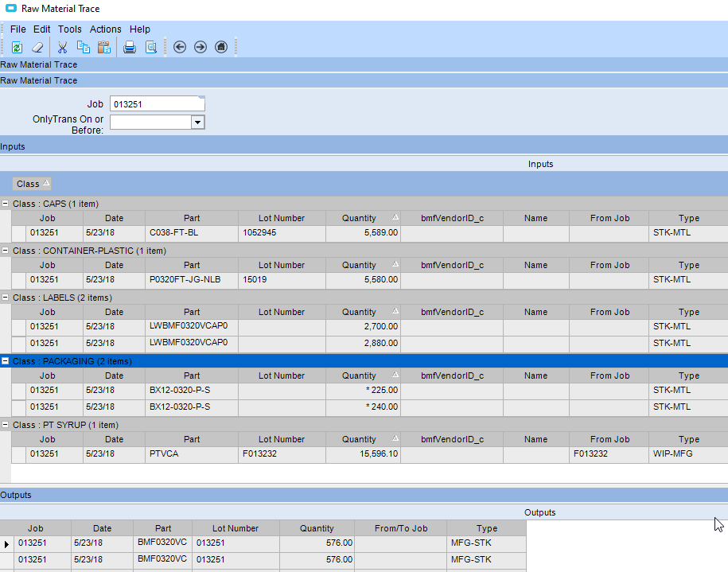Select the first Outputs row indicator arrow

tap(8, 543)
